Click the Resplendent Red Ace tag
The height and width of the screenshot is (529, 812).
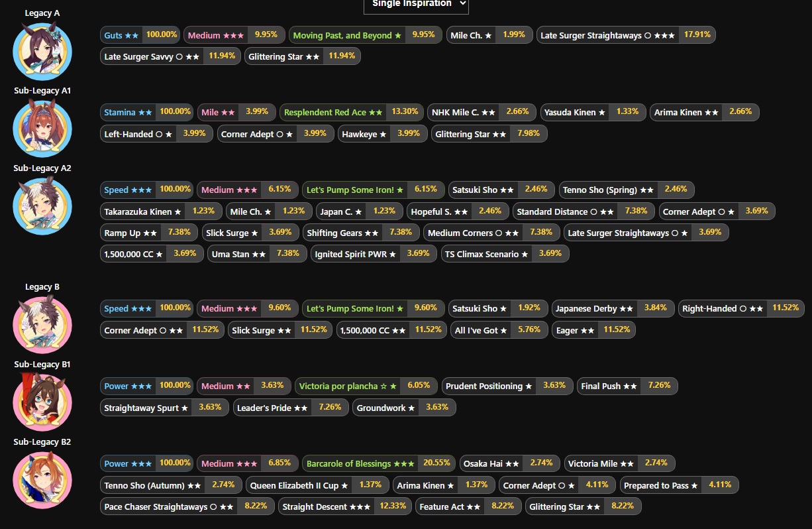(352, 112)
